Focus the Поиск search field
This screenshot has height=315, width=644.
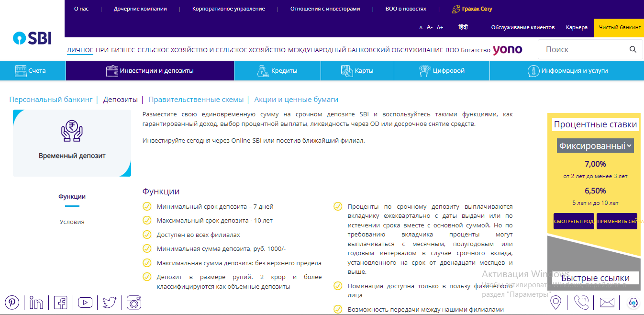coord(585,49)
